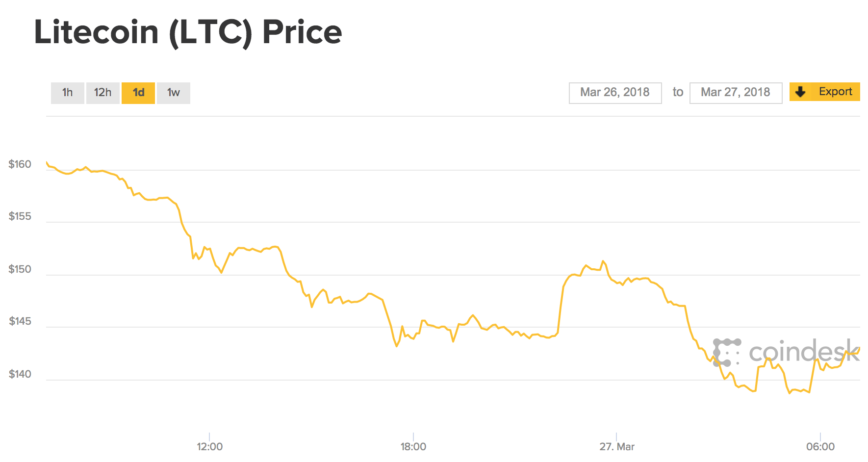This screenshot has width=868, height=462.
Task: Click the download arrow icon on Export
Action: pyautogui.click(x=801, y=92)
